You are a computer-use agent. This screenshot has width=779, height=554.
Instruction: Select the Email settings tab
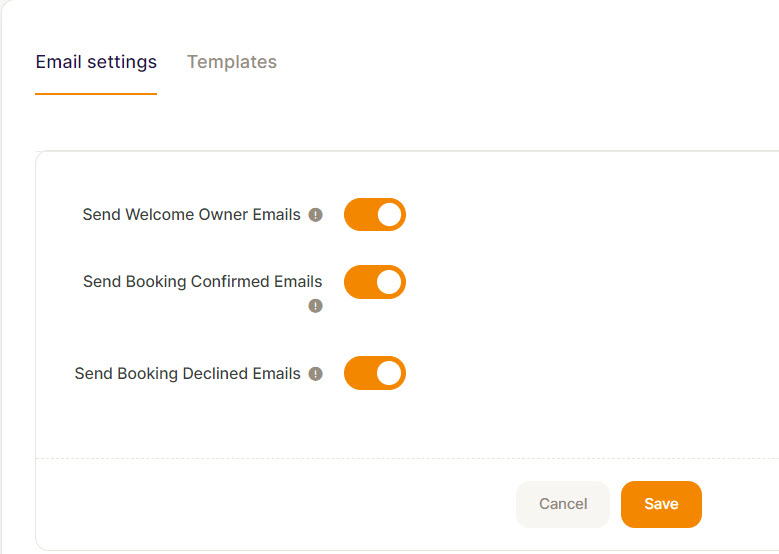[96, 62]
